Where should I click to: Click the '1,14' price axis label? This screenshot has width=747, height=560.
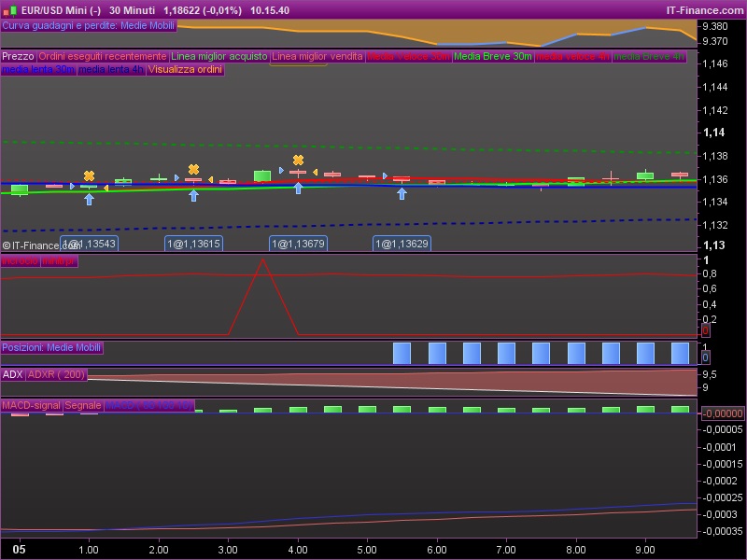pos(714,133)
